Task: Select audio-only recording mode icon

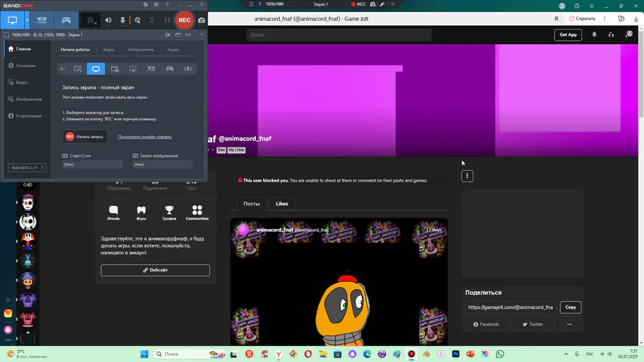Action: point(188,69)
